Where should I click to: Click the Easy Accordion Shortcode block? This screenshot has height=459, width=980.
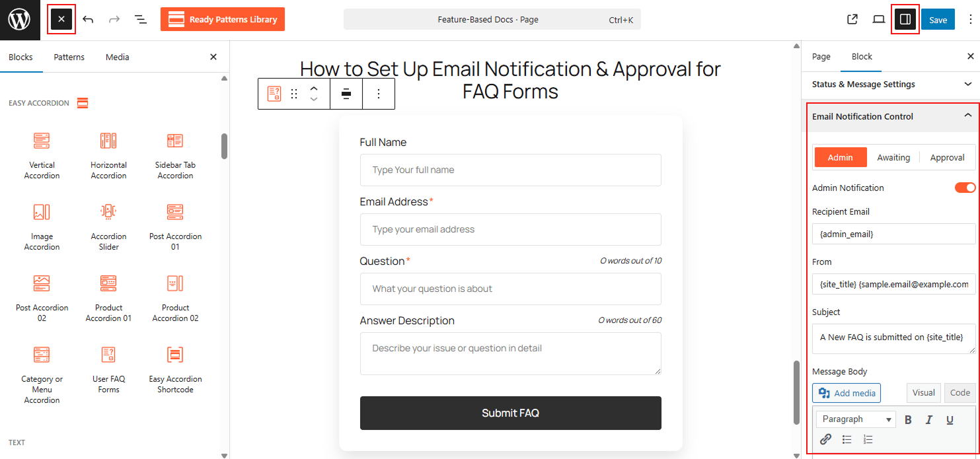click(174, 367)
